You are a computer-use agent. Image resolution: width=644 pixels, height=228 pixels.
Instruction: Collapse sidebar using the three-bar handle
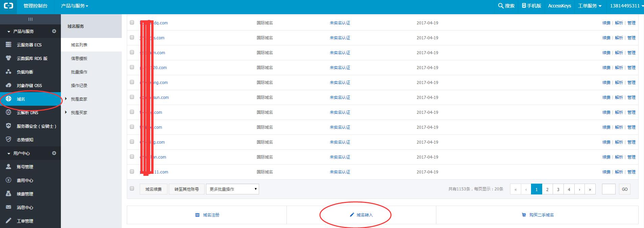(30, 19)
